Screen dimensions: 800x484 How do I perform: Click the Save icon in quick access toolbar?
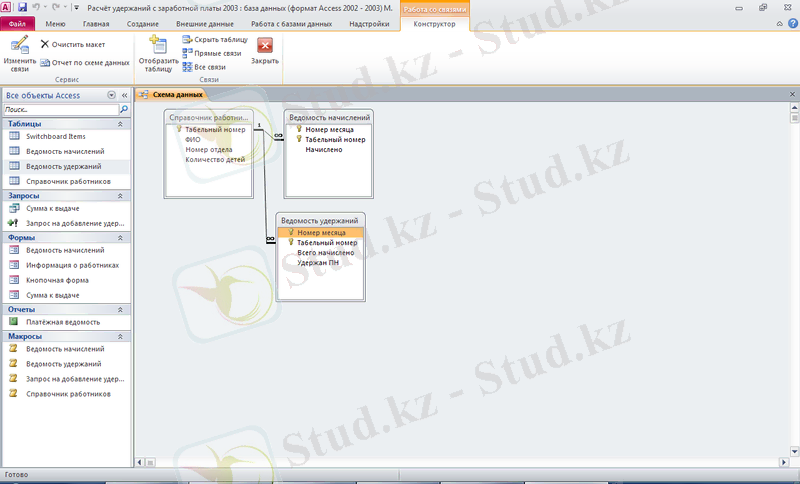coord(22,8)
